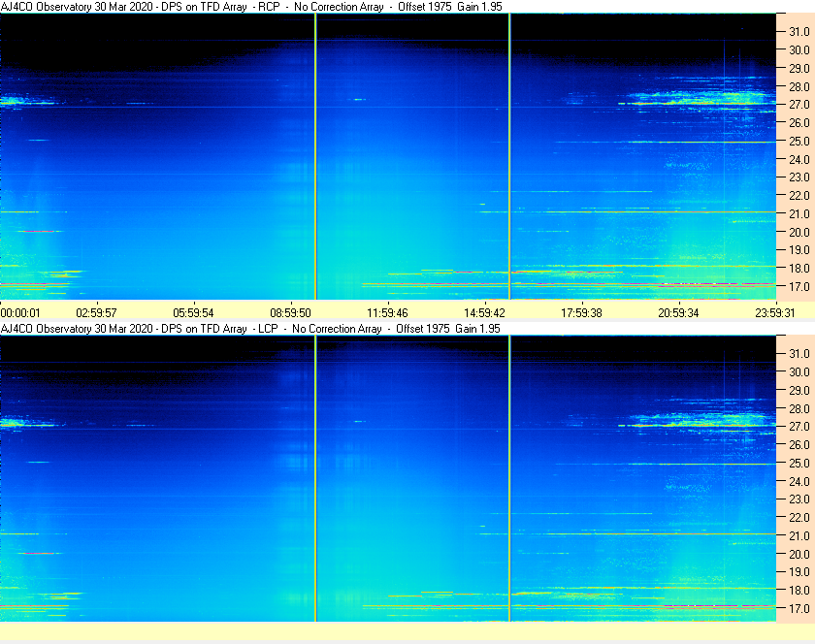Viewport: 815px width, 644px height.
Task: Click 30.0 frequency label on LCP axis
Action: (799, 371)
